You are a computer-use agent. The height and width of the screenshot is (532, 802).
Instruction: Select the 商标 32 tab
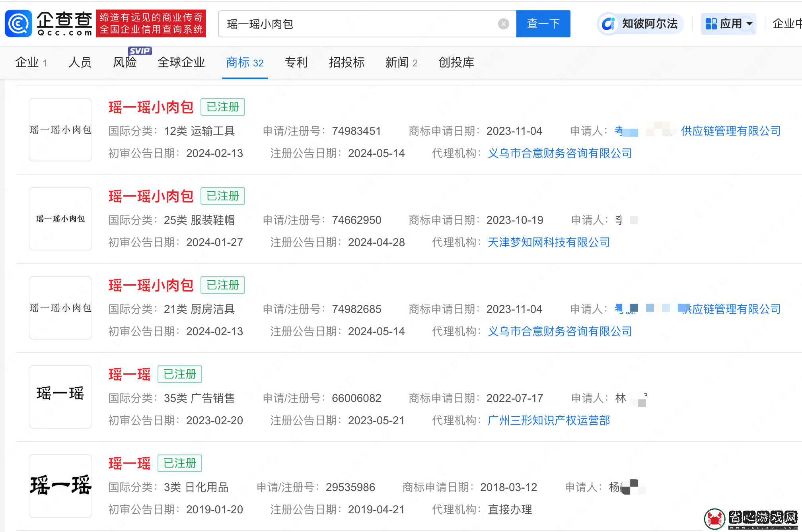[245, 62]
